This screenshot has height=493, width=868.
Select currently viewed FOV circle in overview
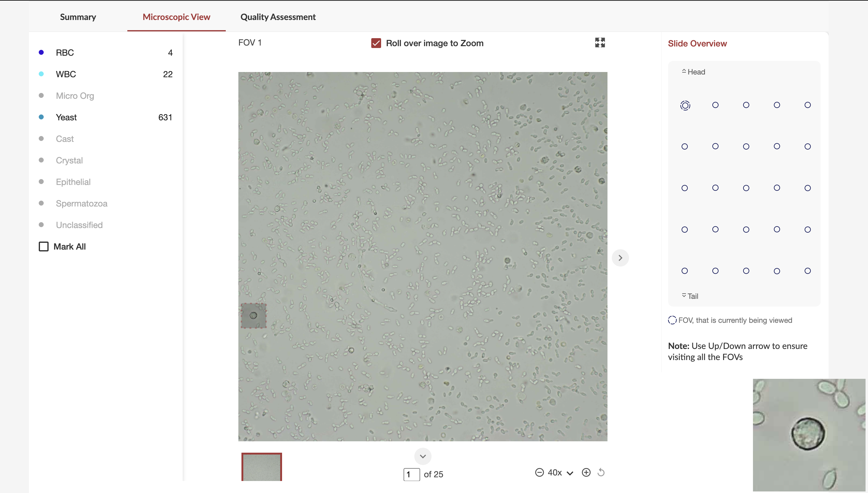point(685,105)
